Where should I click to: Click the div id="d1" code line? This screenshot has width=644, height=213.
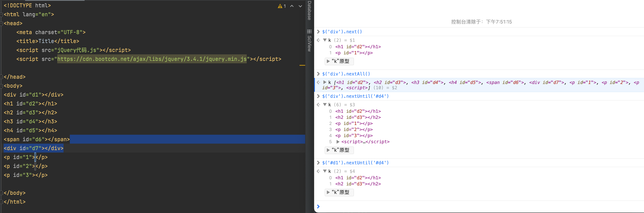pyautogui.click(x=34, y=95)
